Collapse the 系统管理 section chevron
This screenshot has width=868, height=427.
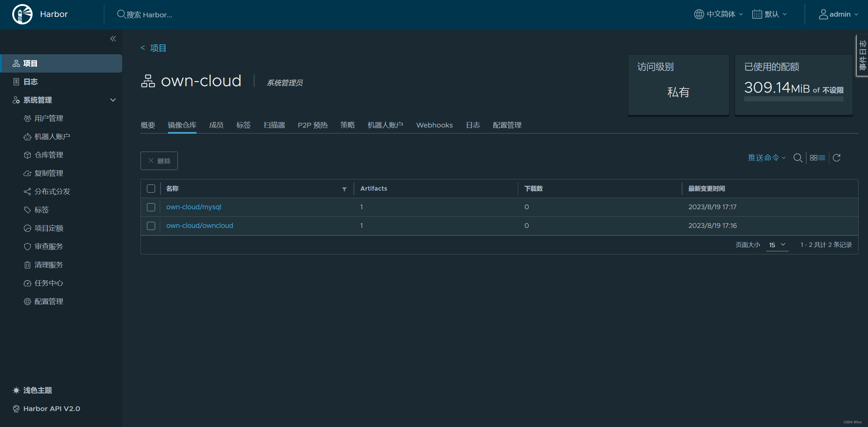[x=113, y=100]
